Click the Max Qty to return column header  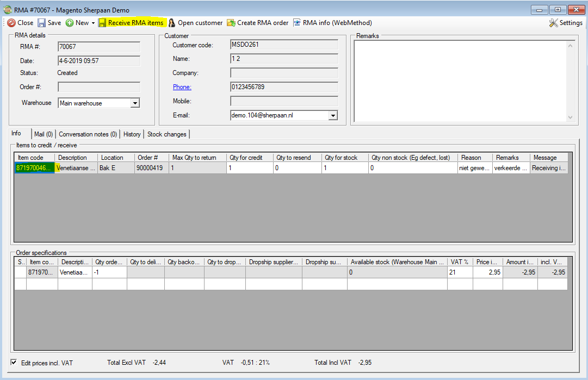click(197, 158)
